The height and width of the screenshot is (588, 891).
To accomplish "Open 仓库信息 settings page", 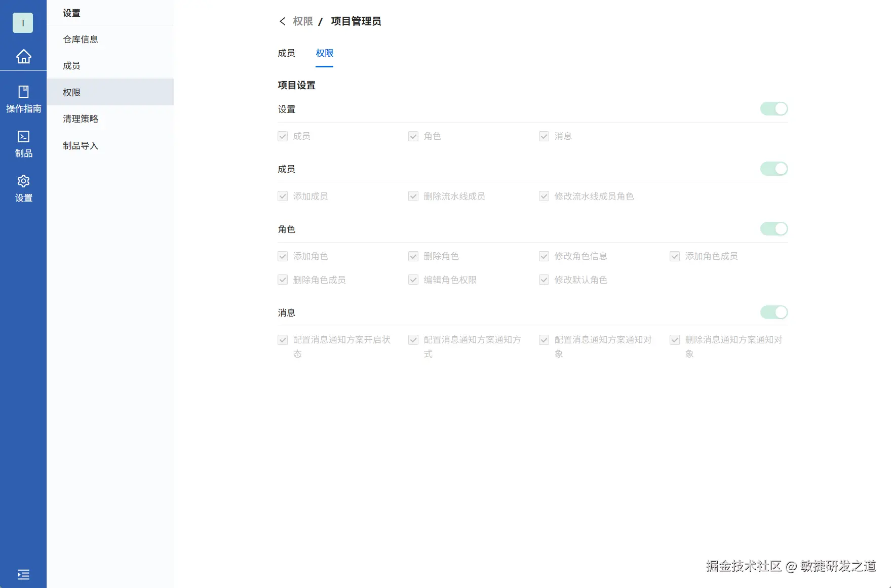I will [80, 39].
